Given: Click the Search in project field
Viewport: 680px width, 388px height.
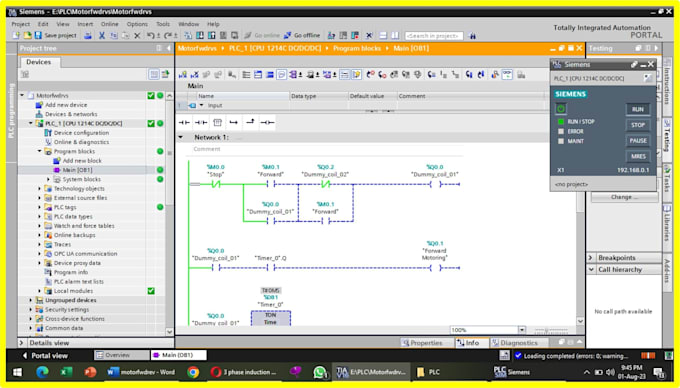Looking at the screenshot, I should pyautogui.click(x=434, y=36).
